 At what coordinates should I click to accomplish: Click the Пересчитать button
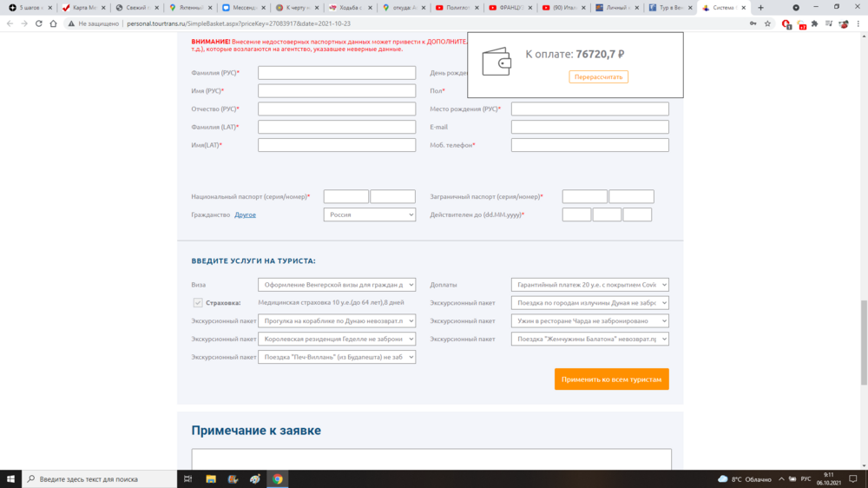click(x=598, y=77)
